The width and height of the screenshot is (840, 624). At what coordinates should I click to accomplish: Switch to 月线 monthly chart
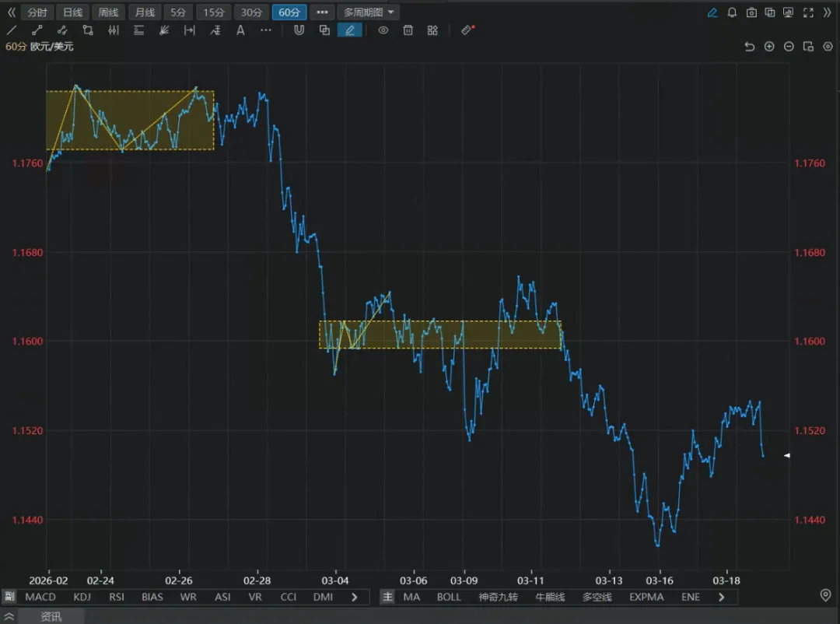point(145,12)
